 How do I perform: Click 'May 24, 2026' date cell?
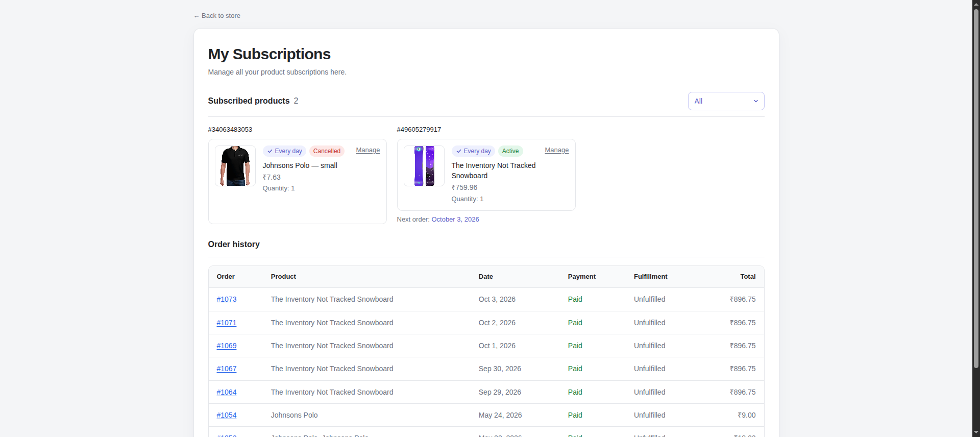[500, 415]
